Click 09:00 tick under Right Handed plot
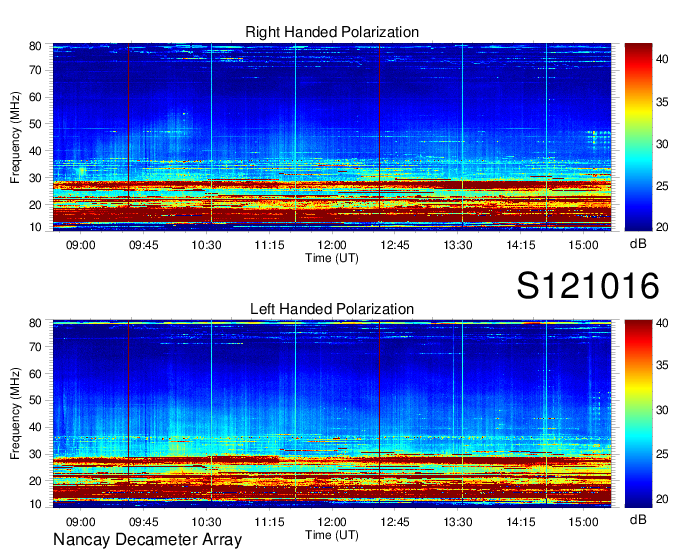 [x=80, y=245]
